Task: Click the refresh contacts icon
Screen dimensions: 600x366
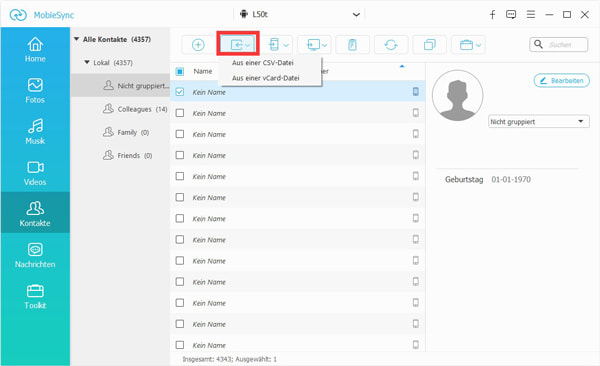Action: 391,45
